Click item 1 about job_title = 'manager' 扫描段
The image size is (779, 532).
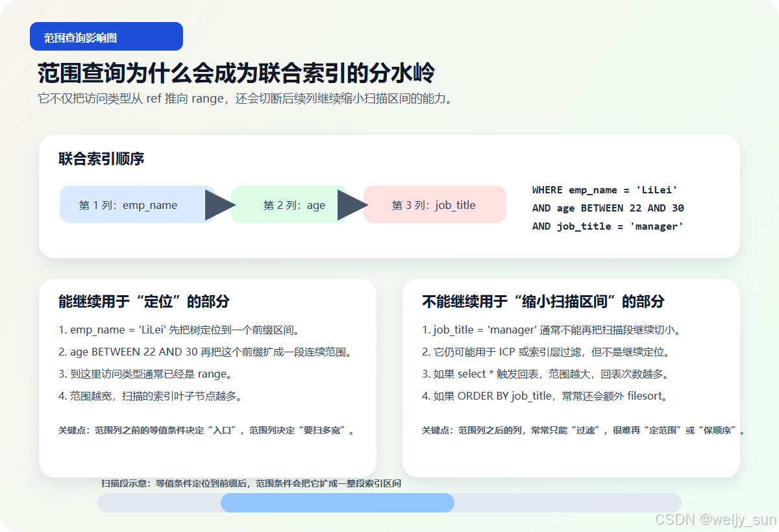(x=552, y=330)
